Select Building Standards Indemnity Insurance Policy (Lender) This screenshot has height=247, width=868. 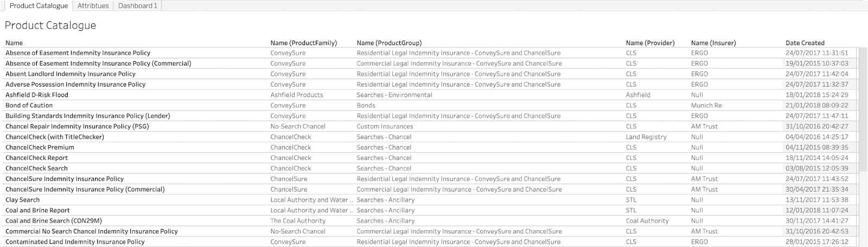tap(88, 115)
